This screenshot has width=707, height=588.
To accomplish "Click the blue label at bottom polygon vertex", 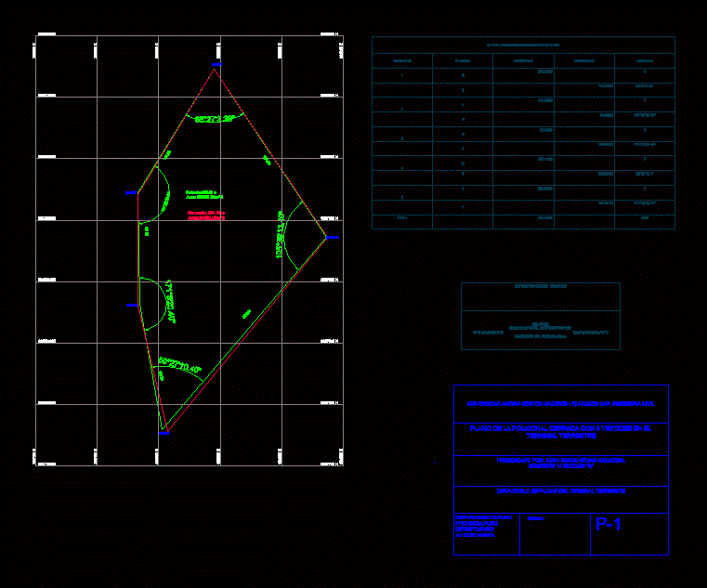I will (x=164, y=433).
